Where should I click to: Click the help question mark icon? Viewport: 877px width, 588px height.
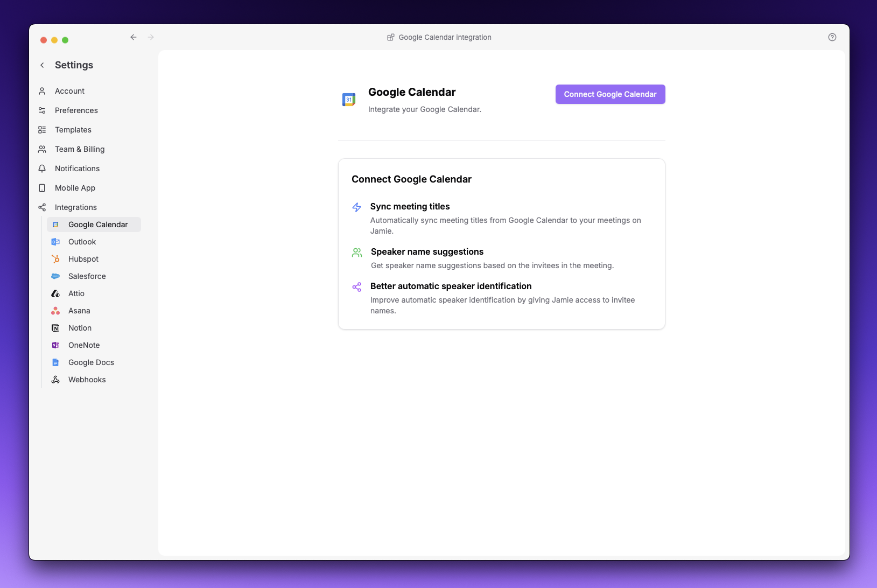click(x=831, y=37)
